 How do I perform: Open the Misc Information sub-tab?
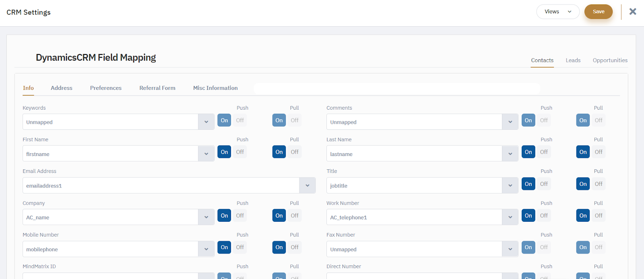215,88
